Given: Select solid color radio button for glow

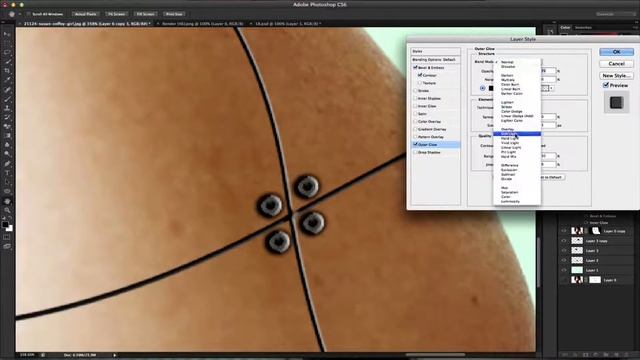Looking at the screenshot, I should click(x=482, y=88).
